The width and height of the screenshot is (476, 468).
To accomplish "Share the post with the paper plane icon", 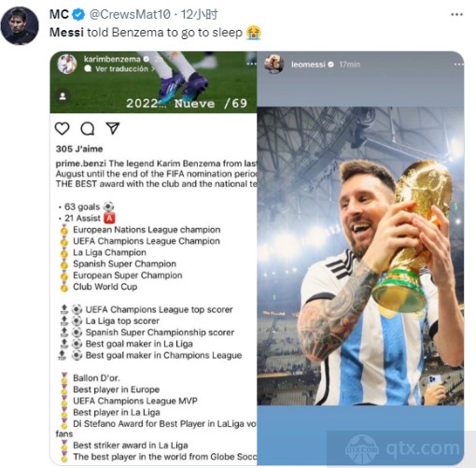I will pos(113,128).
